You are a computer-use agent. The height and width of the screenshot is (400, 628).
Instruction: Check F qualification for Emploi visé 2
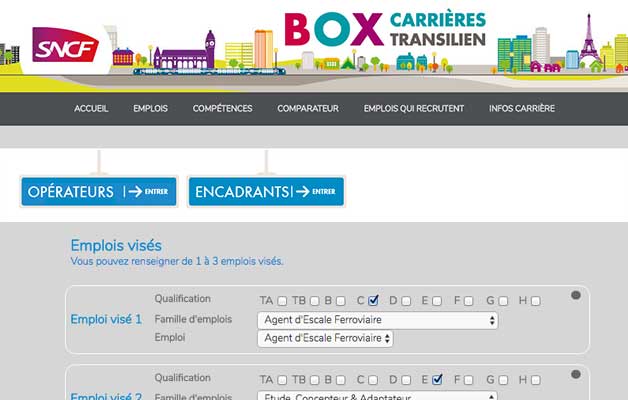click(468, 380)
